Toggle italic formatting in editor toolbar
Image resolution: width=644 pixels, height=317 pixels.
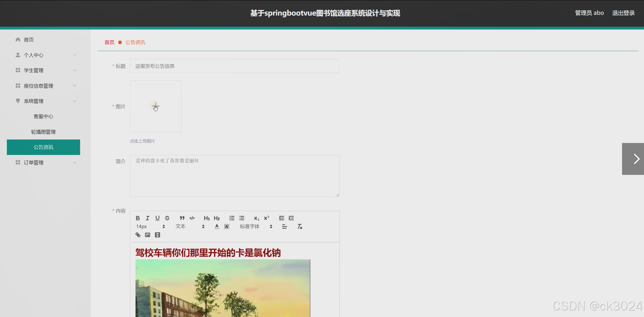click(x=147, y=218)
